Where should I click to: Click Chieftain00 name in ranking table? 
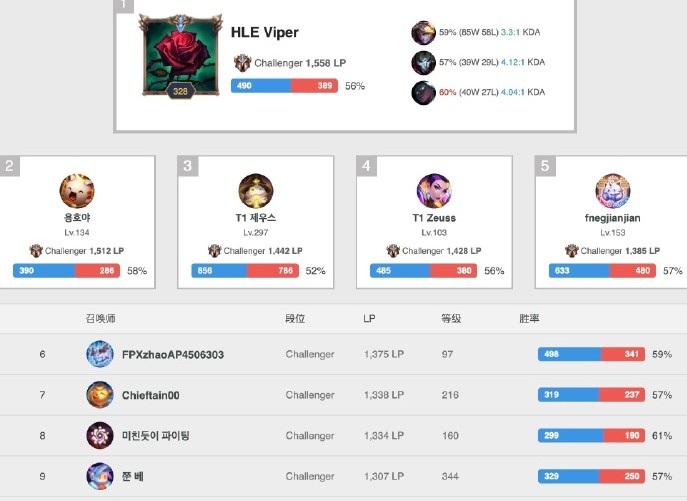coord(151,395)
